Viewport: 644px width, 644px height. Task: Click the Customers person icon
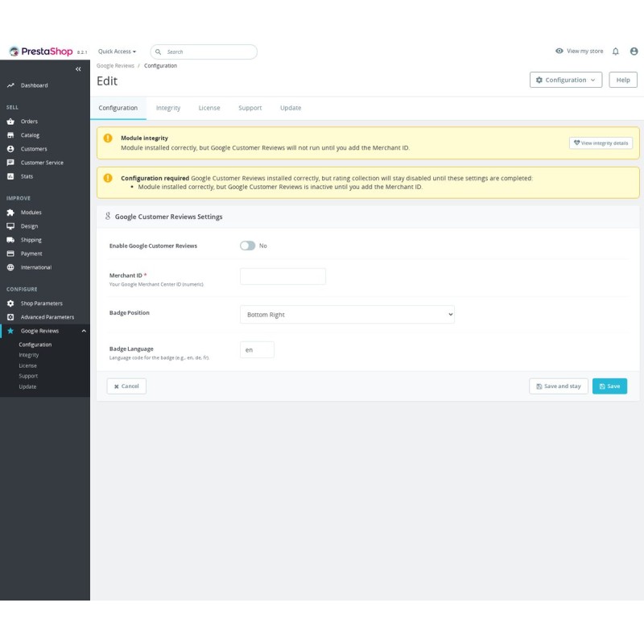coord(10,149)
